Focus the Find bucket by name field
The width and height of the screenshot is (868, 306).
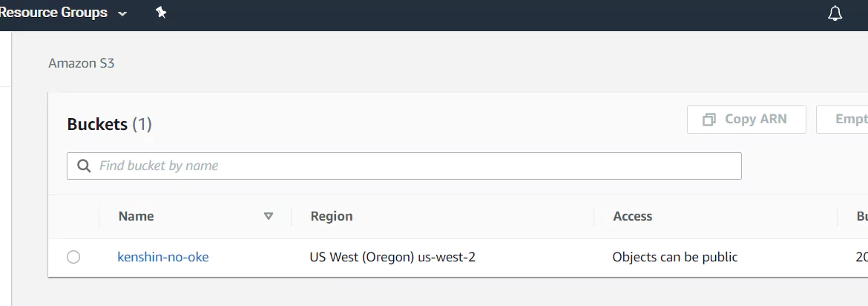(404, 166)
